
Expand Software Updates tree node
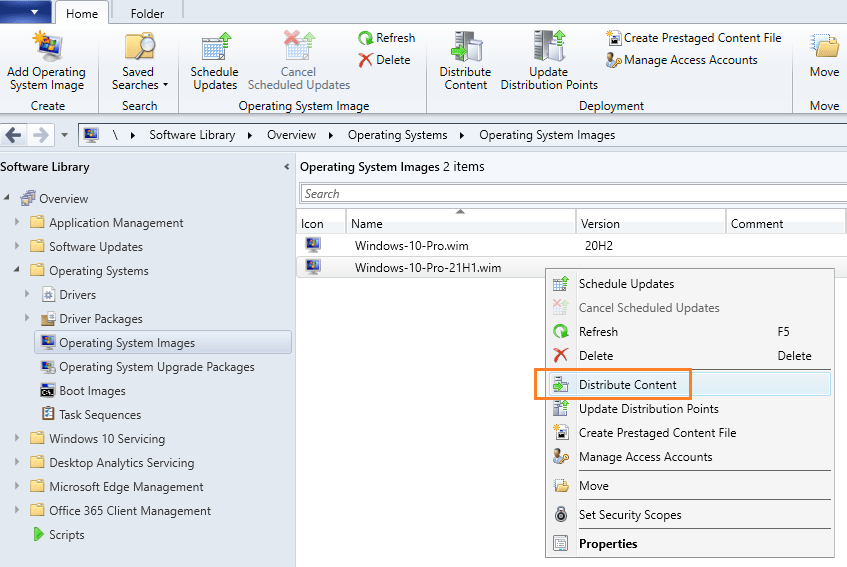coord(17,246)
